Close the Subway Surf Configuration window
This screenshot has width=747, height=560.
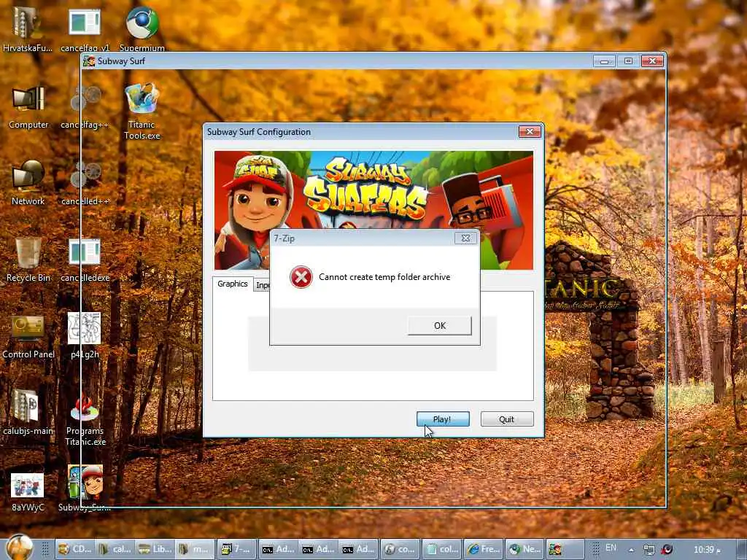tap(530, 132)
